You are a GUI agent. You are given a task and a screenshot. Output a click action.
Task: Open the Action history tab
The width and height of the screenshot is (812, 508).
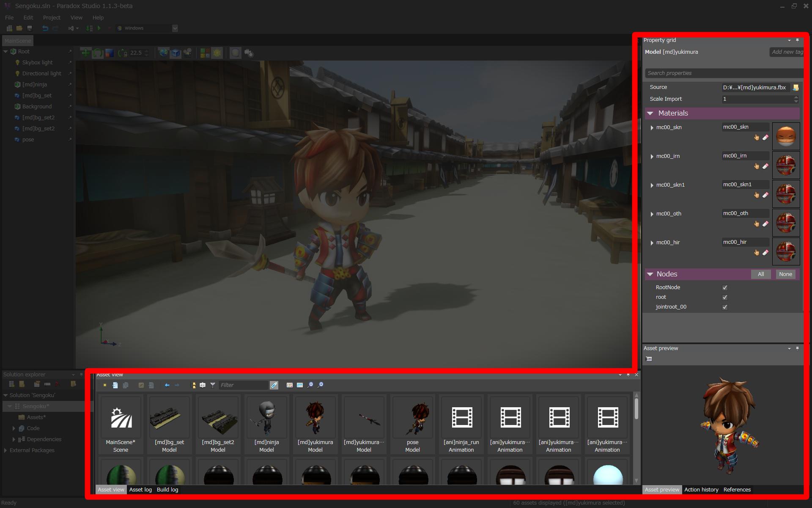pyautogui.click(x=701, y=489)
